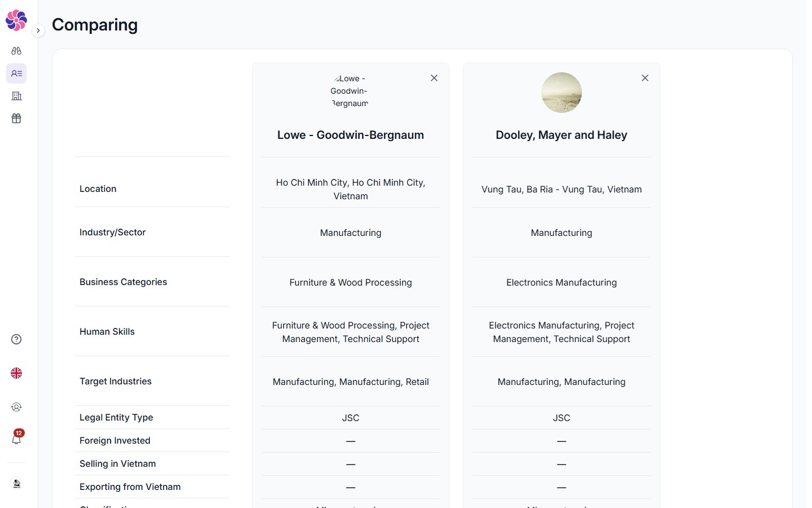The width and height of the screenshot is (812, 508).
Task: Open the gift box sidebar icon
Action: pyautogui.click(x=16, y=119)
